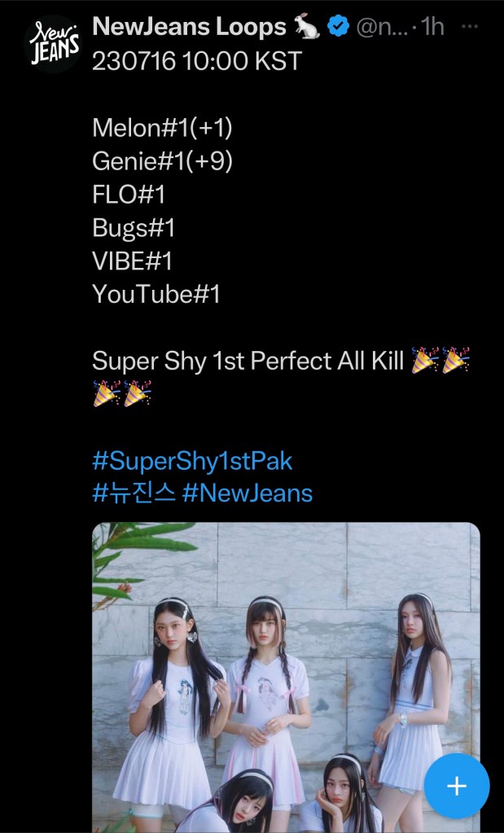Tap the second-row party popper emojis
This screenshot has width=504, height=833.
(x=122, y=393)
